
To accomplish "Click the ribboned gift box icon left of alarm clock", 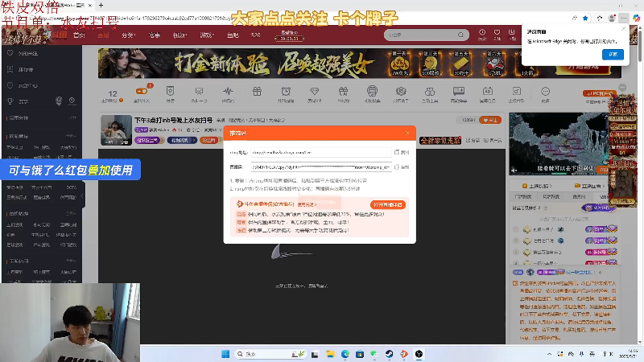I will pos(257,91).
